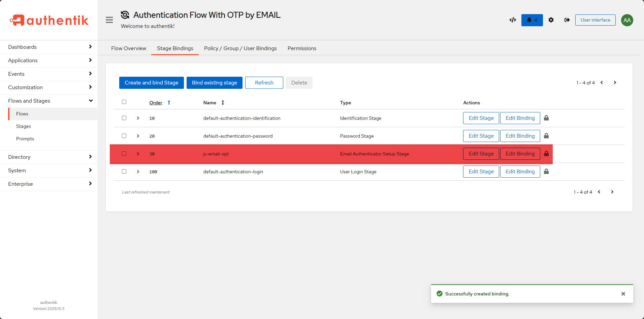
Task: Switch to the Flow Overview tab
Action: 129,48
